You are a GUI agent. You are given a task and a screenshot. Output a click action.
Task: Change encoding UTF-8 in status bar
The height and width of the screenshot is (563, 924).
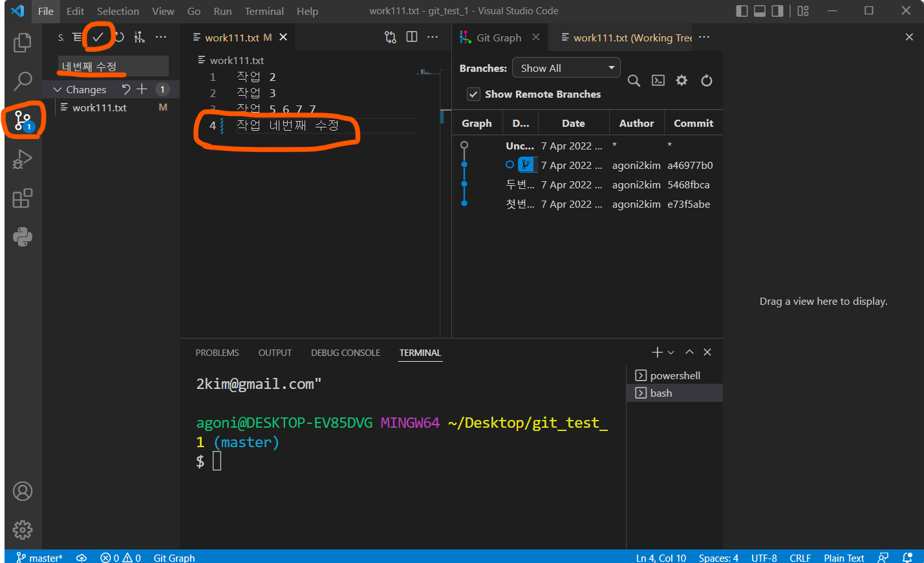[764, 557]
